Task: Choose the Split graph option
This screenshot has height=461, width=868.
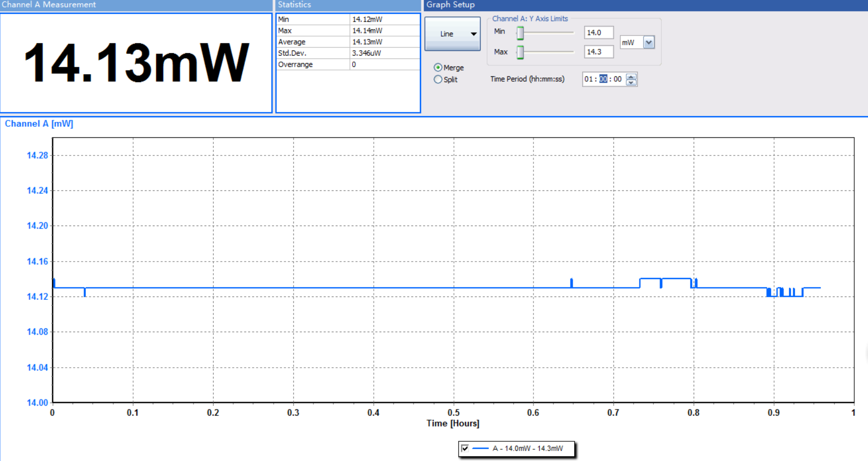Action: [438, 80]
